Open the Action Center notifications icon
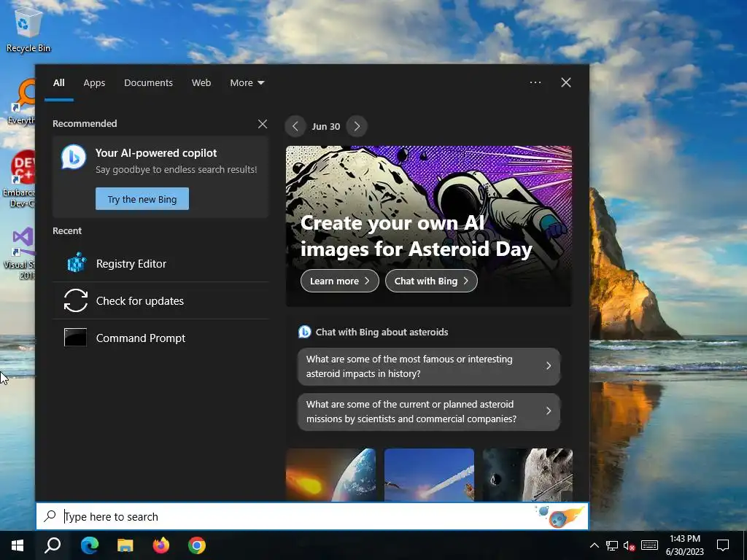Viewport: 747px width, 560px height. point(723,545)
